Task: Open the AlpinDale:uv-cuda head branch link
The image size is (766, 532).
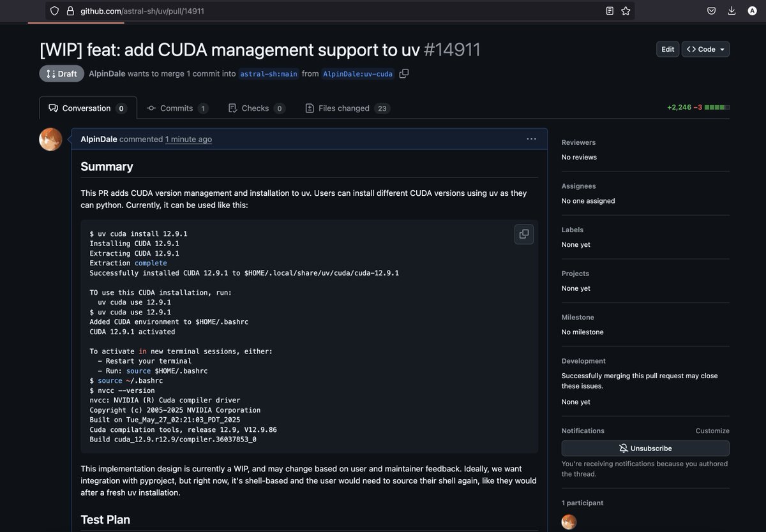Action: (358, 74)
